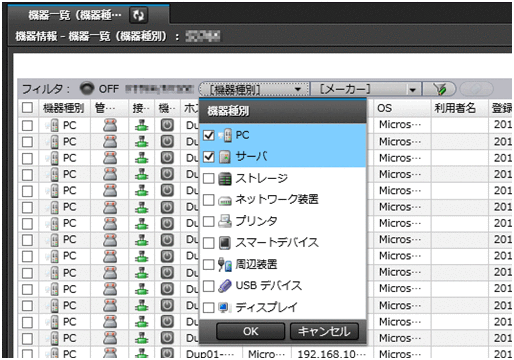The height and width of the screenshot is (360, 514).
Task: Click the Dup01-… hostname cell
Action: (x=210, y=354)
